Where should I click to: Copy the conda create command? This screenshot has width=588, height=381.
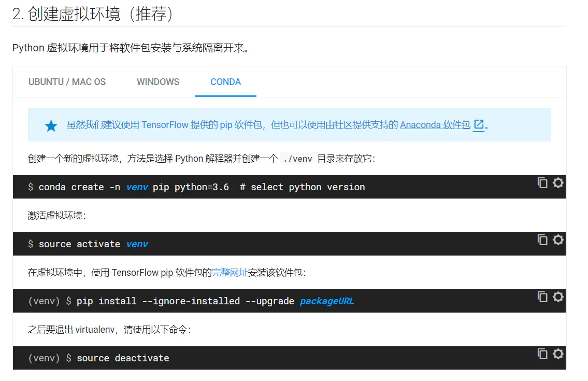point(542,183)
